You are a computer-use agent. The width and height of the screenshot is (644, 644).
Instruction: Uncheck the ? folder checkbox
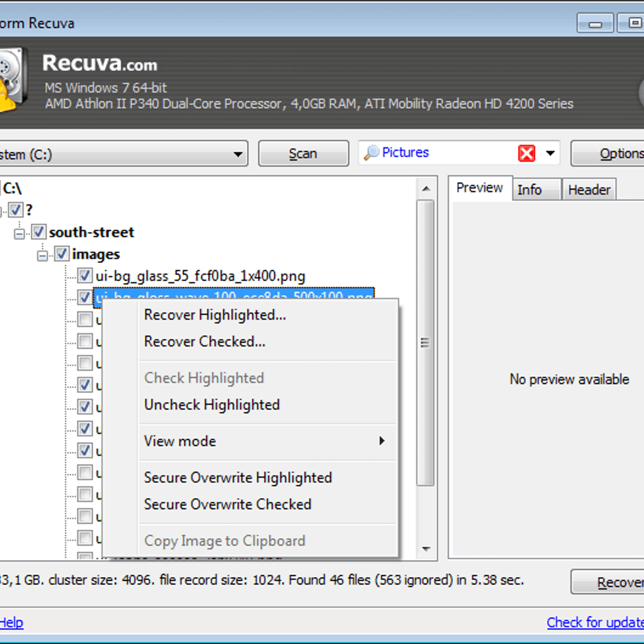click(16, 210)
